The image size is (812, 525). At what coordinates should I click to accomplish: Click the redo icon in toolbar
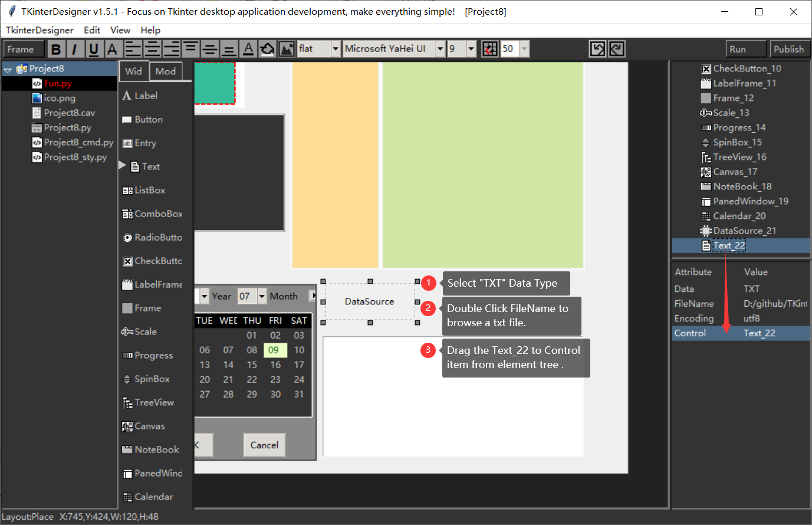pyautogui.click(x=617, y=49)
